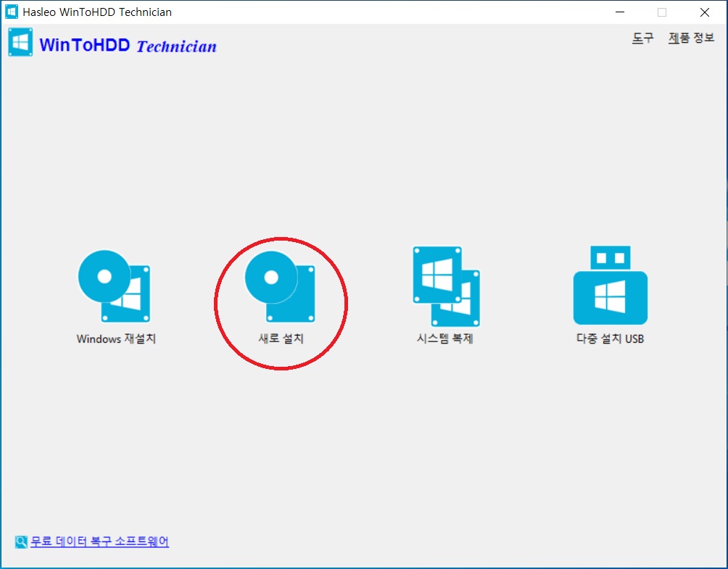Open the 제품 정보 menu
The image size is (728, 569).
coord(691,38)
